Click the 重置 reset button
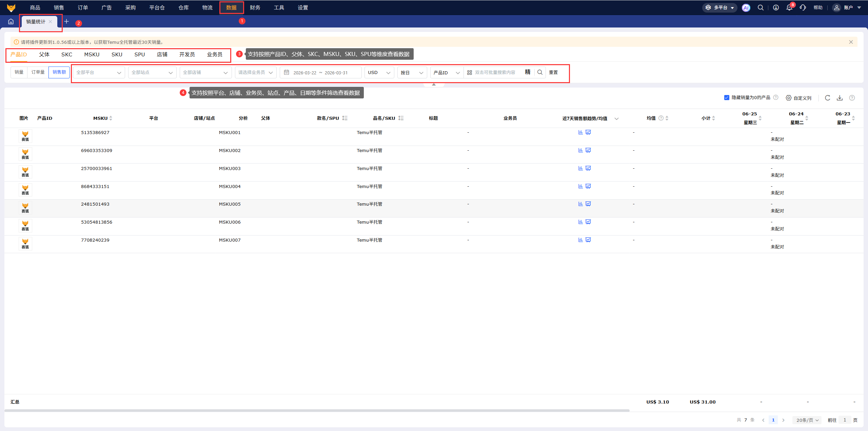 (x=553, y=73)
